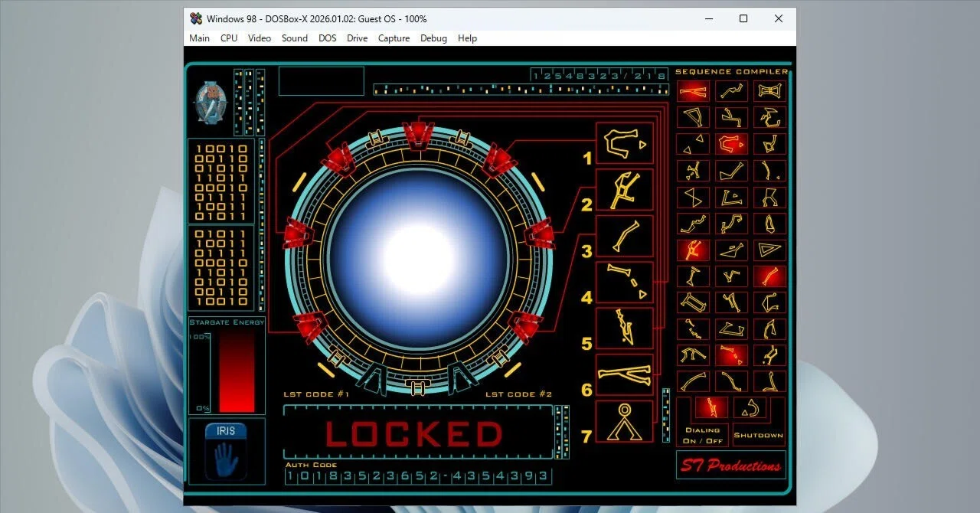The width and height of the screenshot is (980, 513).
Task: Click chevron slot 5 lightning glyph box
Action: click(625, 328)
